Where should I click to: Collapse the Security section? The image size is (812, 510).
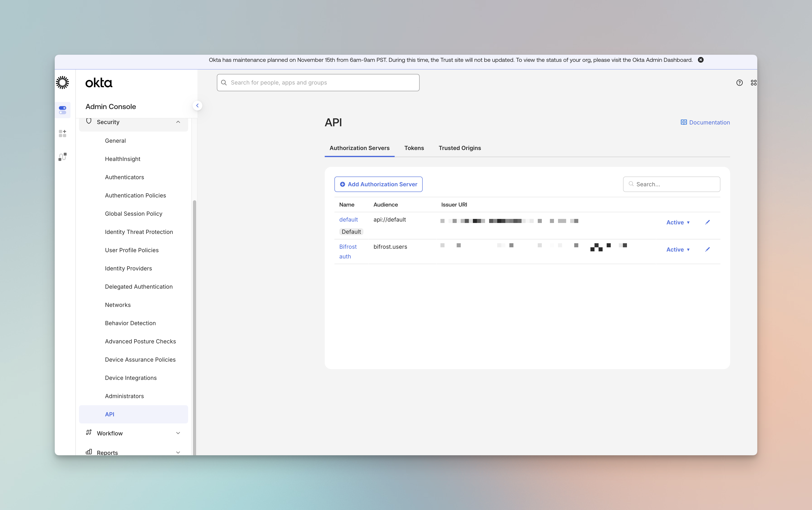pos(178,122)
